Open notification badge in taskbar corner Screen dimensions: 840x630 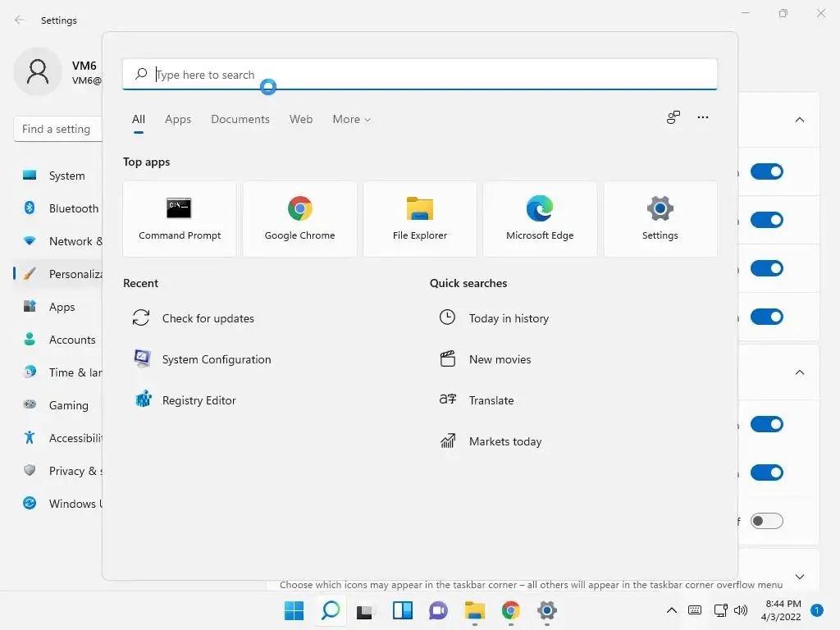[x=817, y=610]
